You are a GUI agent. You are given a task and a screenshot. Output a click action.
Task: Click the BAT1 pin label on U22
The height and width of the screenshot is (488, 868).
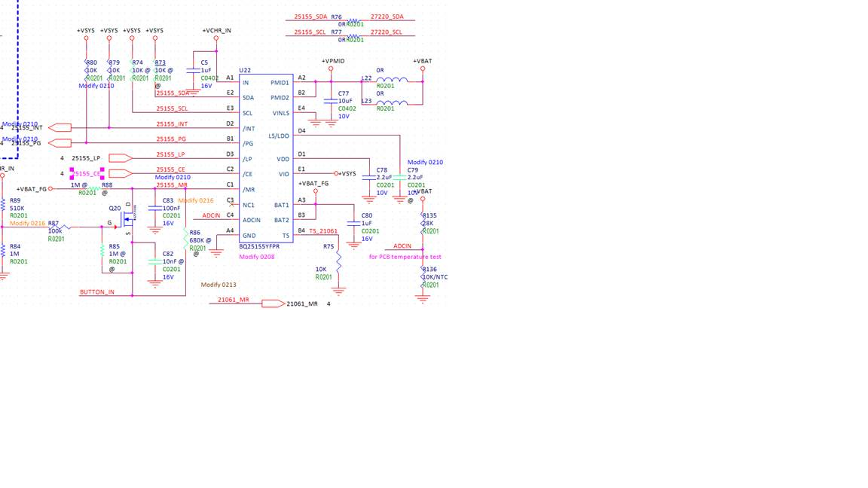tap(282, 206)
